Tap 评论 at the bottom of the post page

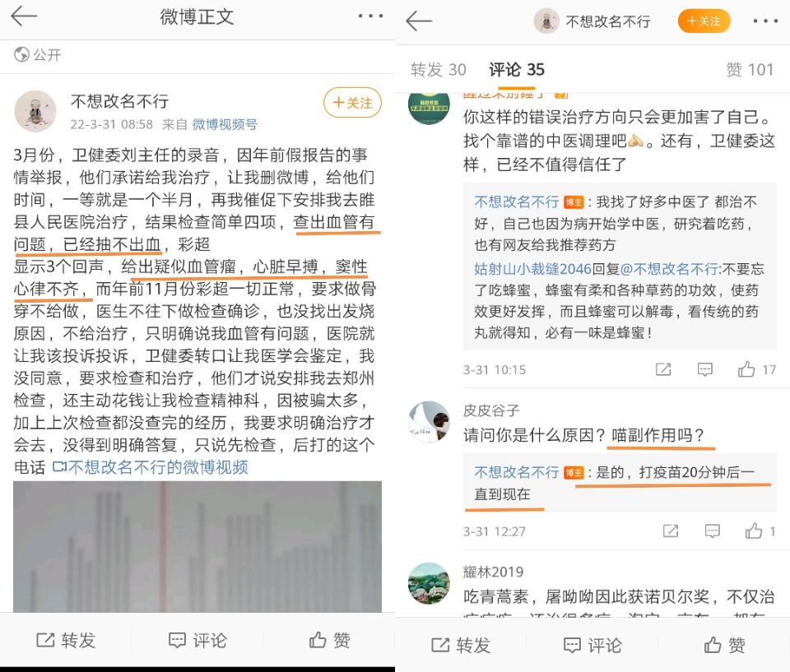[x=197, y=640]
